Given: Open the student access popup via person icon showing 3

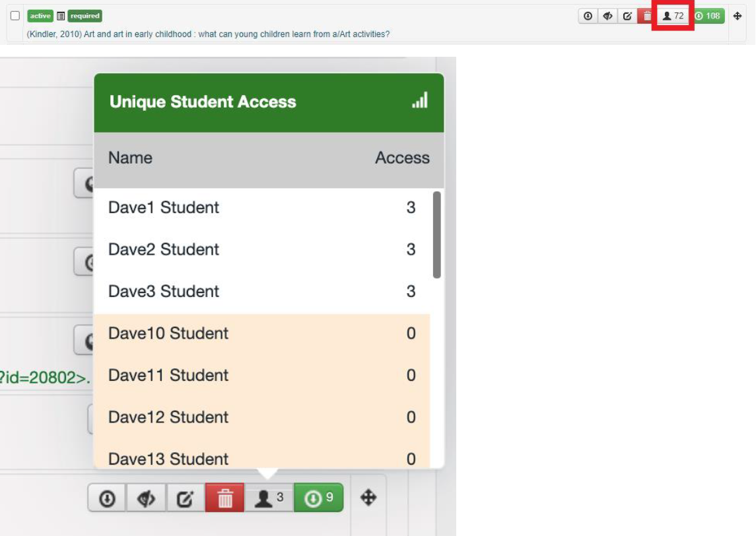Looking at the screenshot, I should click(x=266, y=498).
